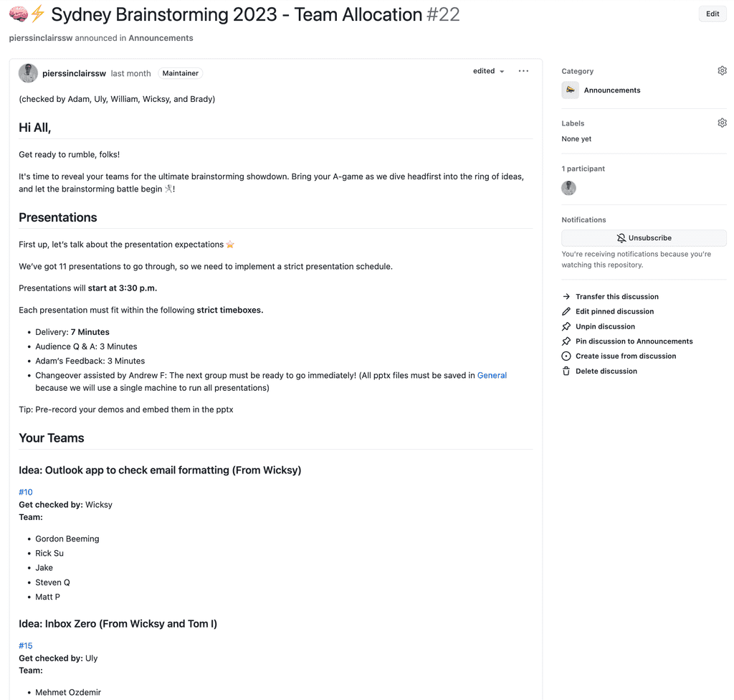
Task: Click the Announcements megaphone category icon
Action: tap(569, 90)
